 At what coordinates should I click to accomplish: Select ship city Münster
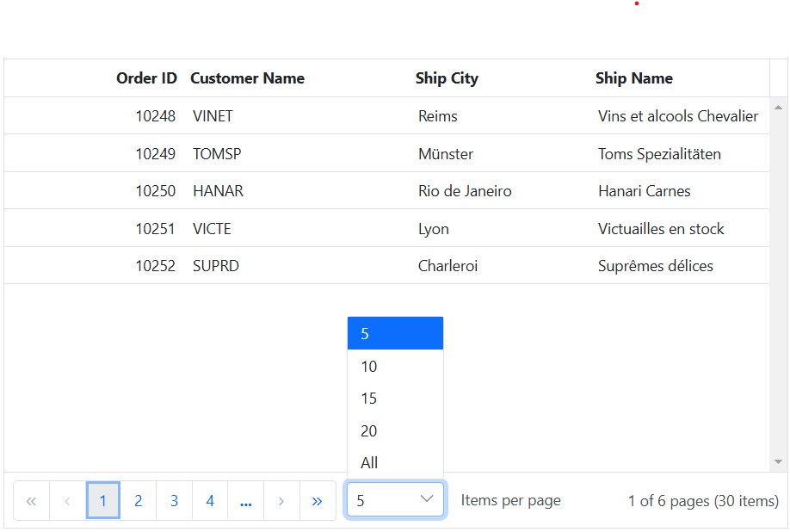(x=446, y=153)
